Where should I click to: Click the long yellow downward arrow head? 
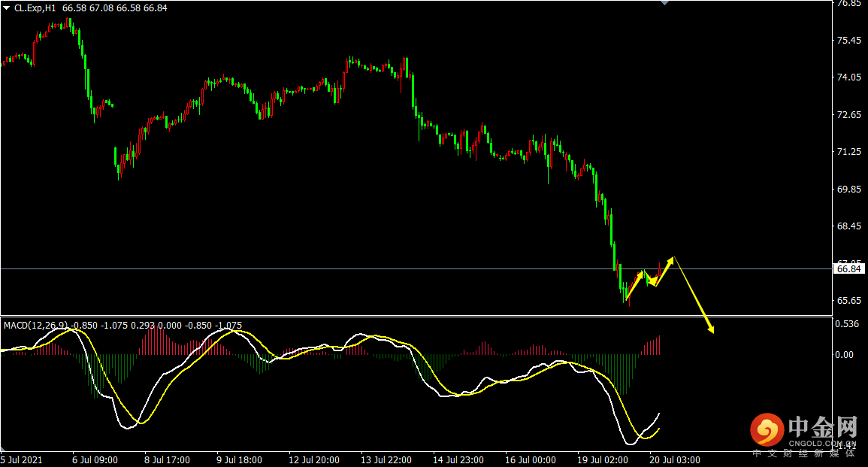click(x=710, y=328)
